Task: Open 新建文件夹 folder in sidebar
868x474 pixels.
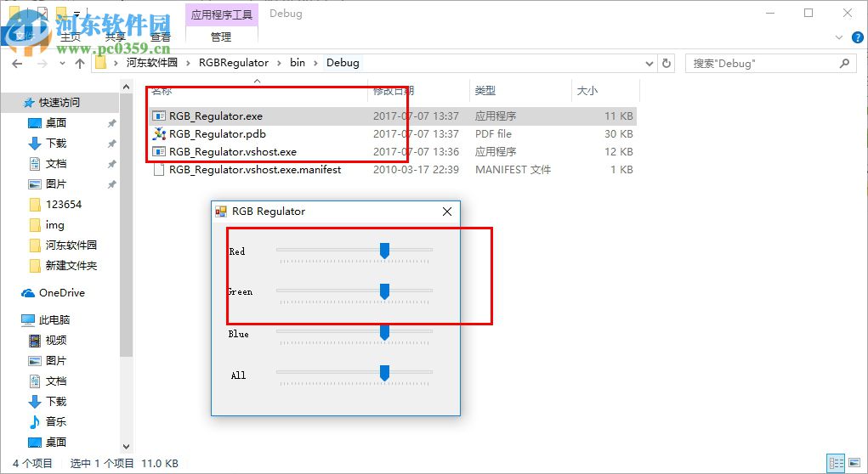Action: [63, 266]
